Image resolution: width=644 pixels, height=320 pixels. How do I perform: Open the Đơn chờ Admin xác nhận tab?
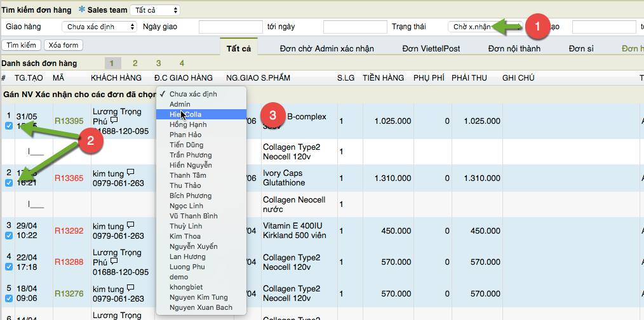(326, 48)
